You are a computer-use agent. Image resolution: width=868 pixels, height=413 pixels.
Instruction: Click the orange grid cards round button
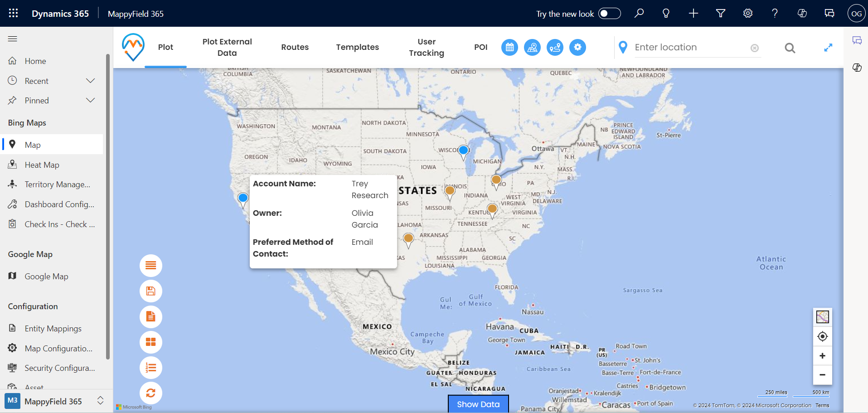(x=151, y=342)
